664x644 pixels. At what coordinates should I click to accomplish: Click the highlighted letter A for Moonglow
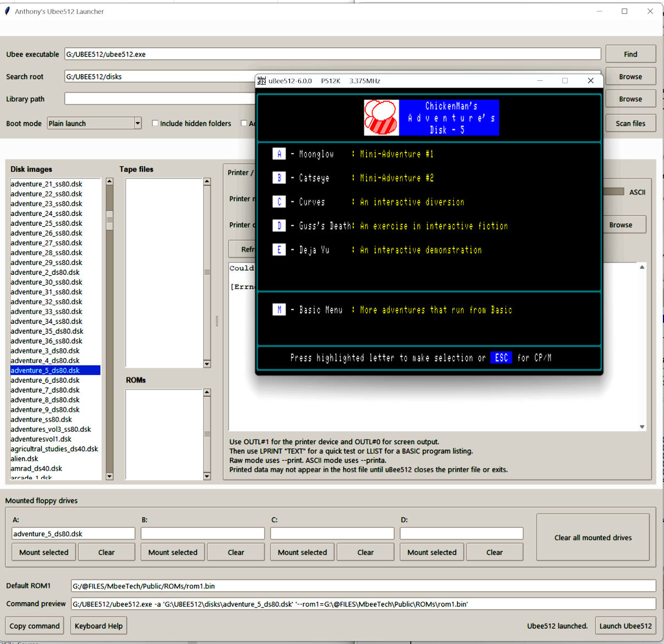point(279,154)
